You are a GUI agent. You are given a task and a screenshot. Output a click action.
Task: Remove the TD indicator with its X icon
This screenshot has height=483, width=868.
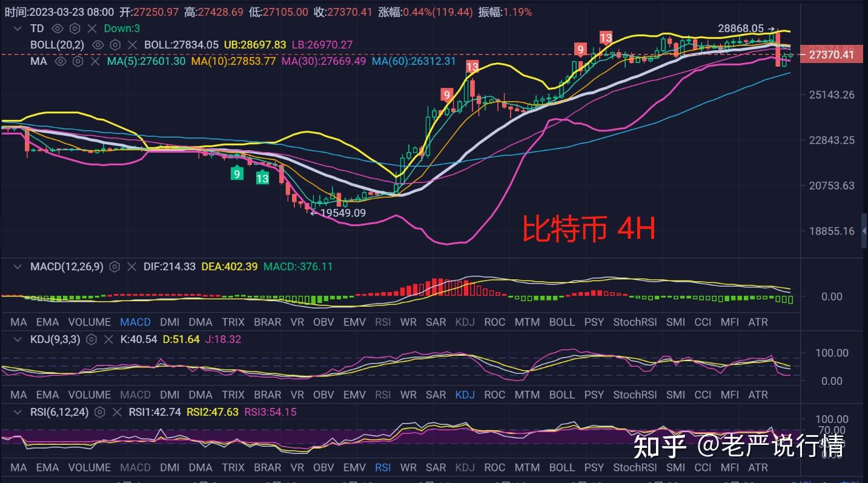(92, 28)
